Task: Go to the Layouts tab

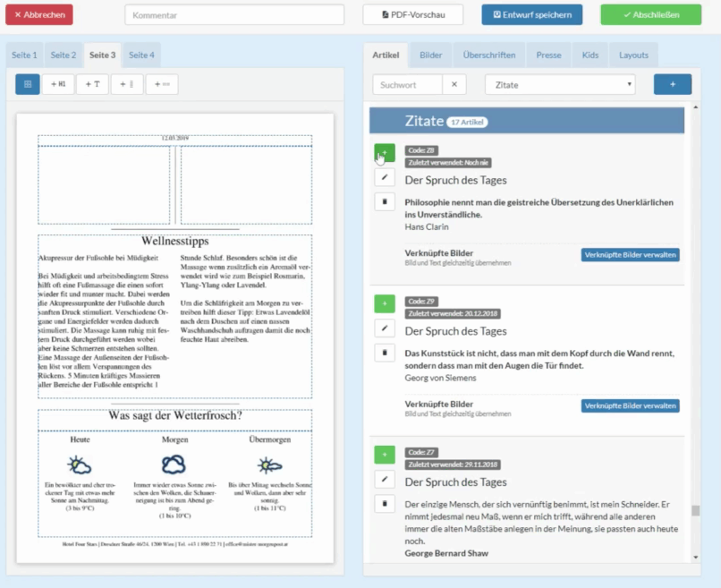Action: coord(633,55)
